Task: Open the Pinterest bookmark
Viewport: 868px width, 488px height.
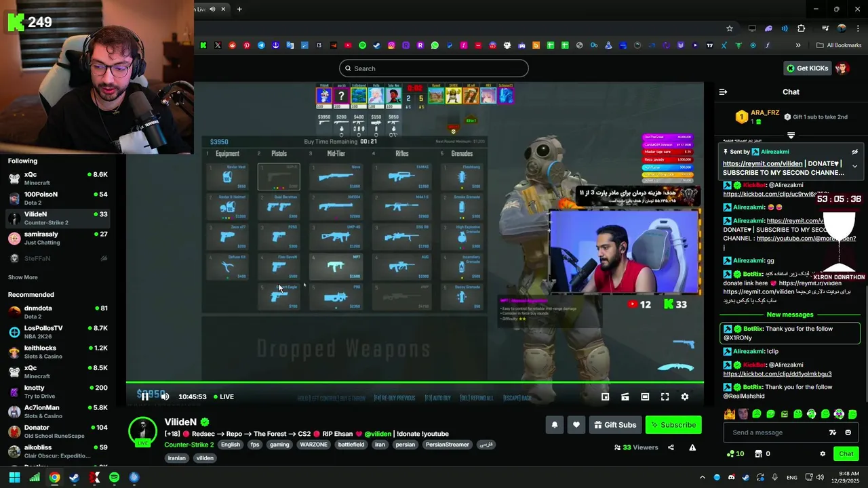Action: (x=247, y=45)
